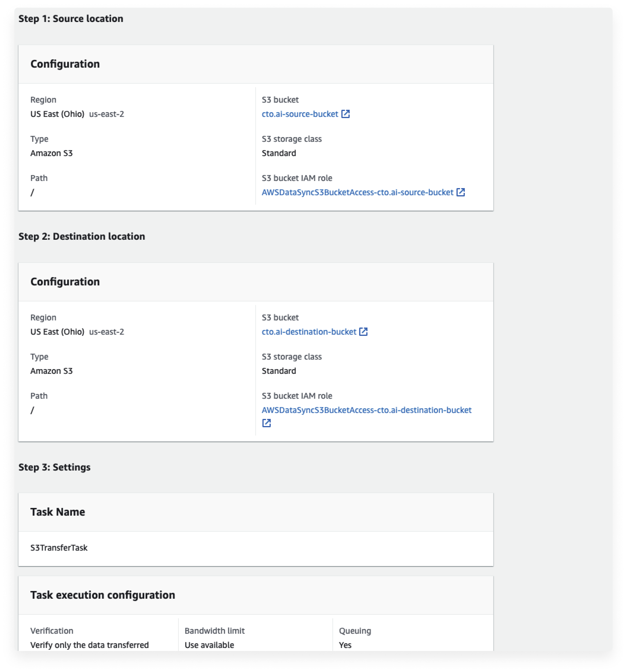Click external-link icon beside cto.ai-source-bucket
Screen dimensions: 627x672
tap(345, 114)
